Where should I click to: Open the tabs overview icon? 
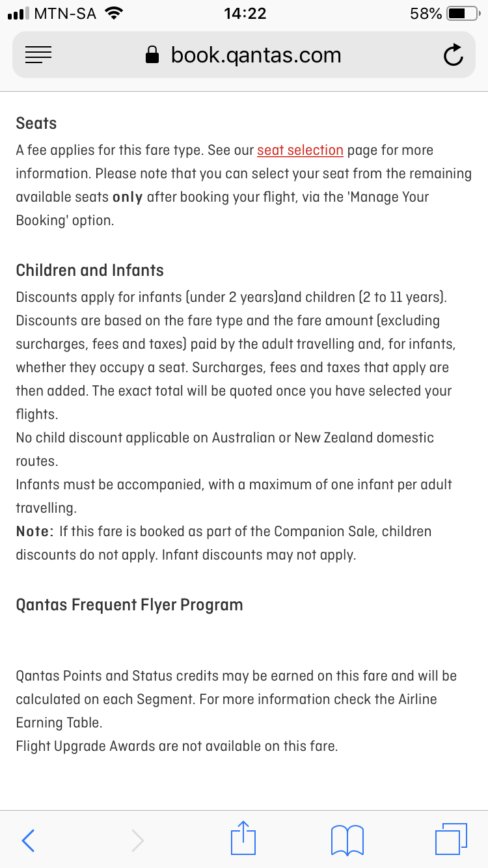coord(451,839)
